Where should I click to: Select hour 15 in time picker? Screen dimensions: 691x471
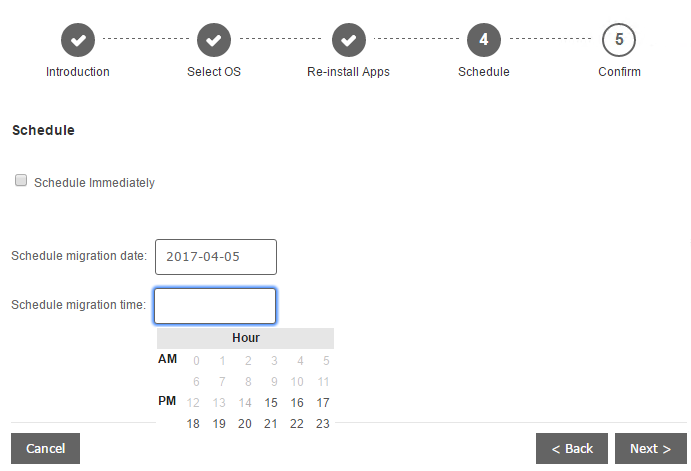[x=271, y=402]
